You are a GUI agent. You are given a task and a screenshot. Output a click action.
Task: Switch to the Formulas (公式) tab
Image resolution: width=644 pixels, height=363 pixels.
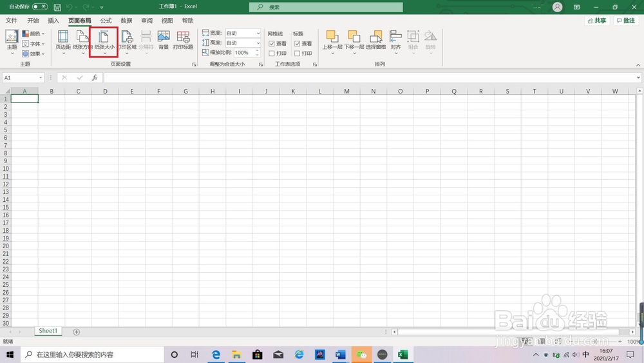106,21
